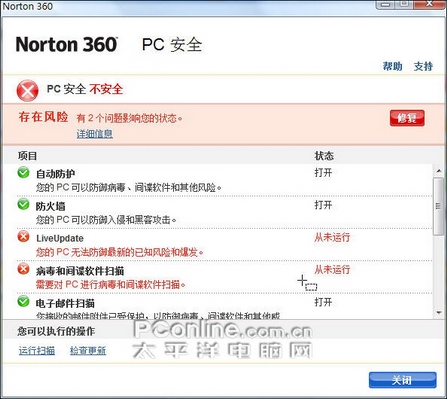Click the green check icon beside 自动防护
Viewport: 447px width, 399px height.
pos(23,172)
